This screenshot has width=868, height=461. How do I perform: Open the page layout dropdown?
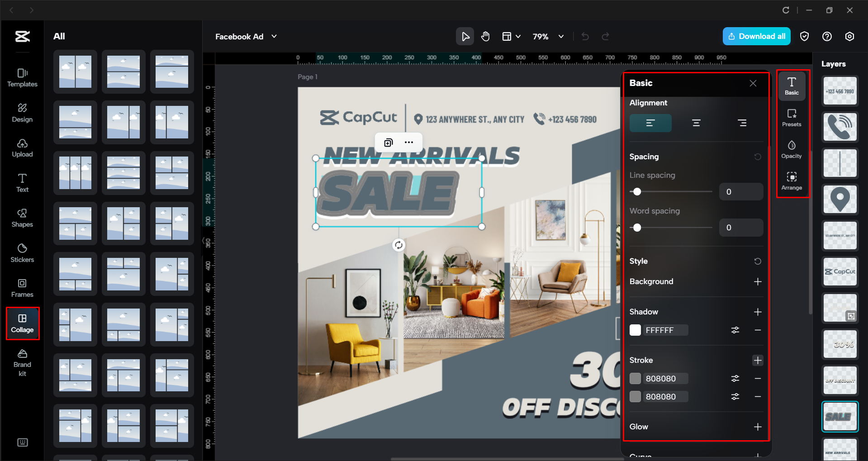coord(511,36)
